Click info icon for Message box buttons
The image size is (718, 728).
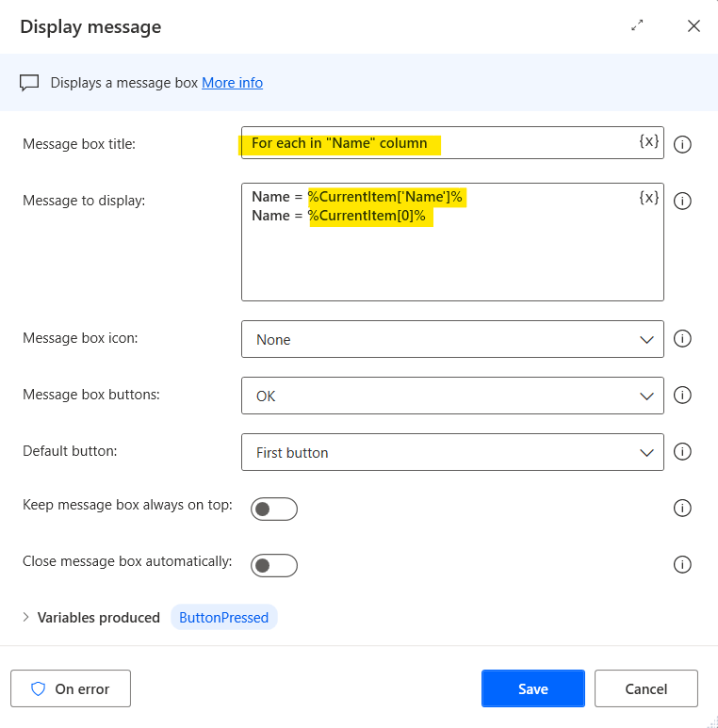[x=683, y=396]
